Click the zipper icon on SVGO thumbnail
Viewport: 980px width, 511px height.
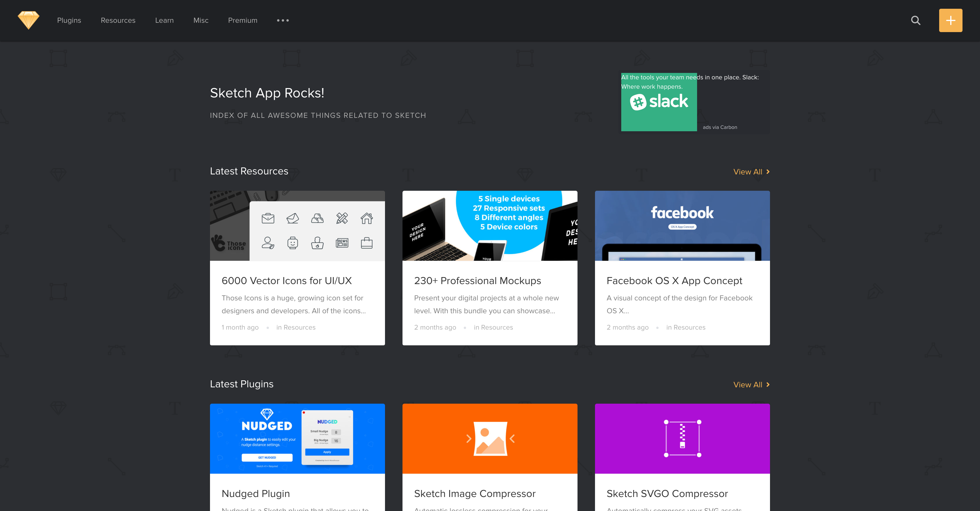[682, 436]
